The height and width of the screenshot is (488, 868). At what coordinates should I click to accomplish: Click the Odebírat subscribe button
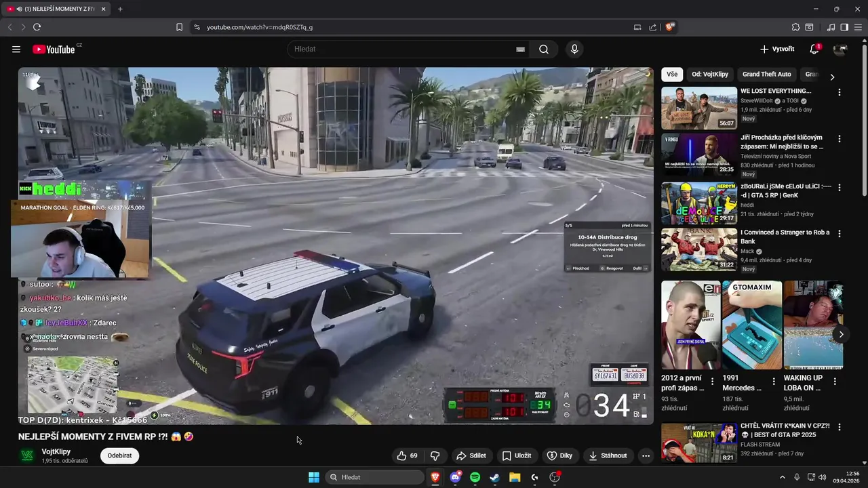119,455
